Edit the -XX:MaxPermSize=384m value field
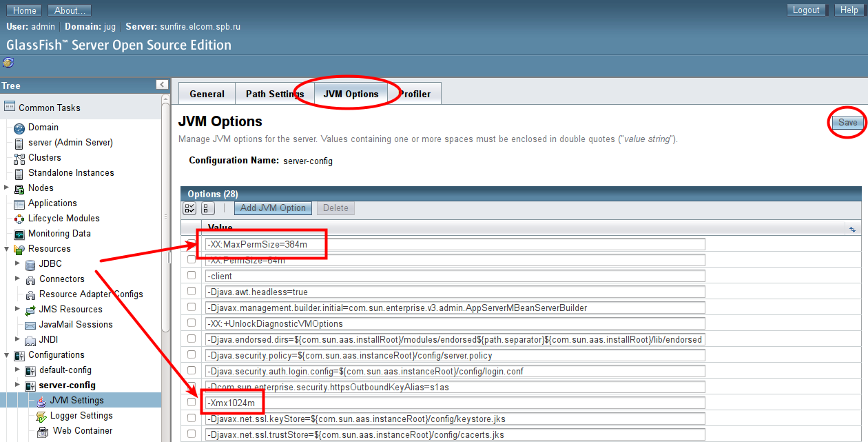Viewport: 868px width, 442px height. click(x=455, y=244)
